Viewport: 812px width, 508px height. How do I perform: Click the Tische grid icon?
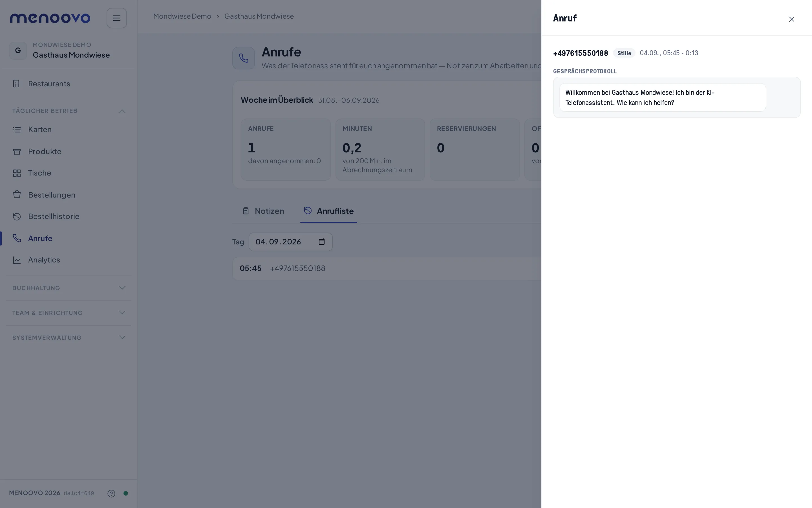pyautogui.click(x=17, y=173)
